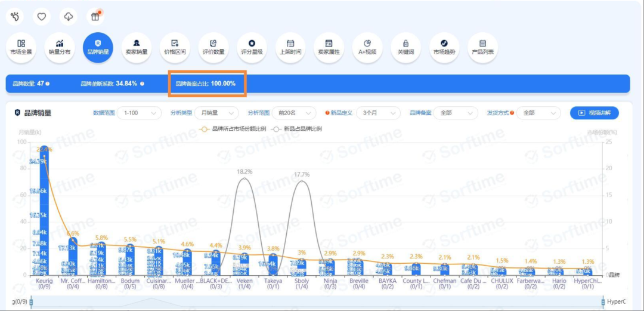
Task: Switch to the 上架时间 tab
Action: coord(290,48)
